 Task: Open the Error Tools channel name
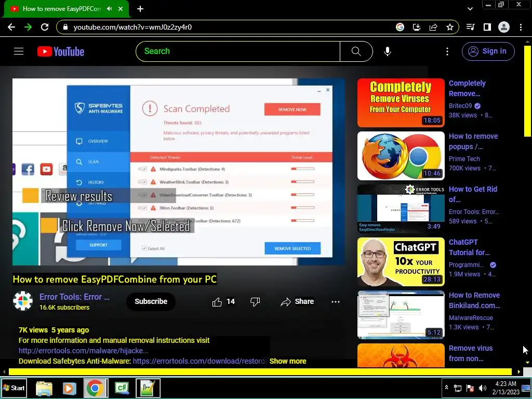pos(75,297)
